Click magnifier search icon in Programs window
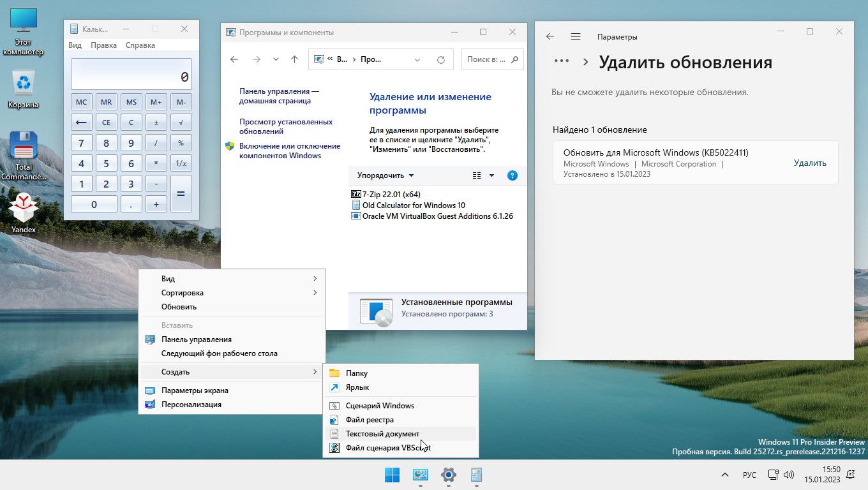 click(515, 59)
